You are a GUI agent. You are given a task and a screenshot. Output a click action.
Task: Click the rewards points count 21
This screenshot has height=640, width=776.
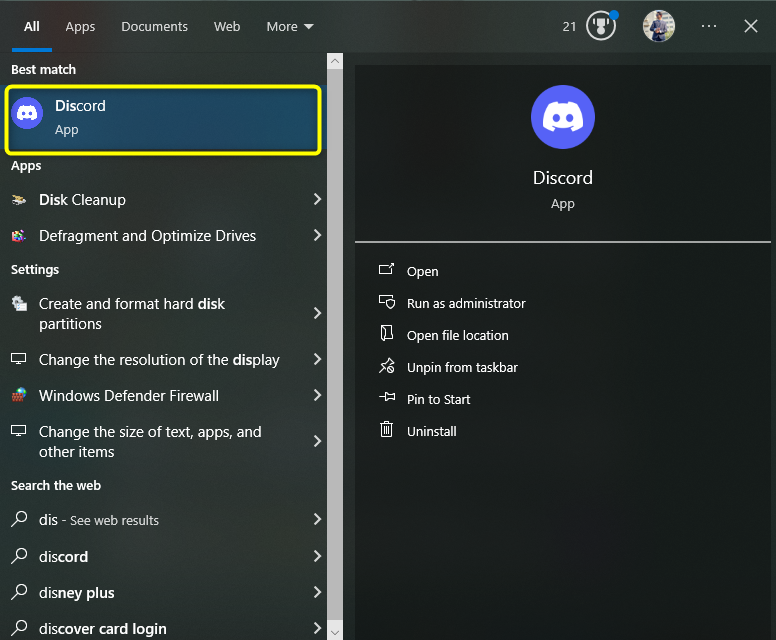tap(570, 27)
